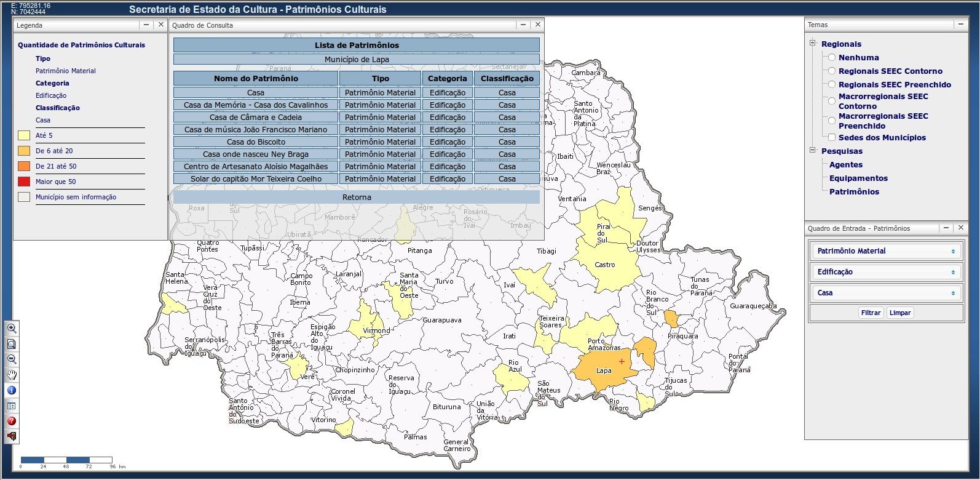
Task: Choose Regionais SEEC Contorno radio button
Action: 832,71
